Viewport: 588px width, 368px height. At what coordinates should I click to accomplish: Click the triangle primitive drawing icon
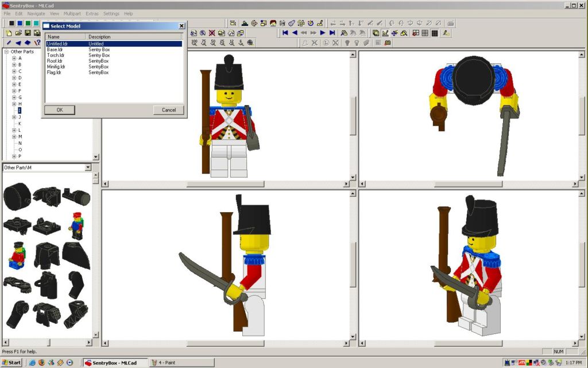click(x=18, y=43)
